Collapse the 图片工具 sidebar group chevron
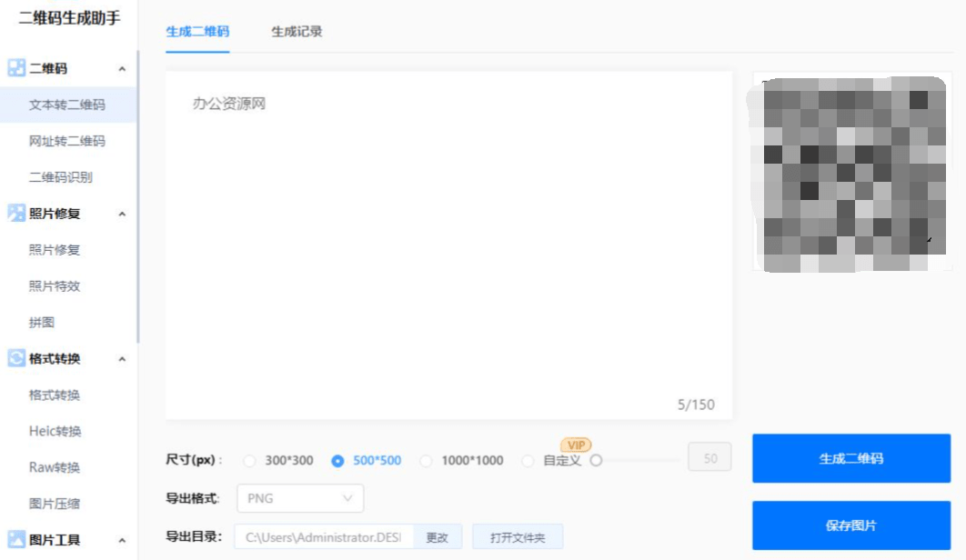Screen dimensions: 966x560 [x=122, y=540]
